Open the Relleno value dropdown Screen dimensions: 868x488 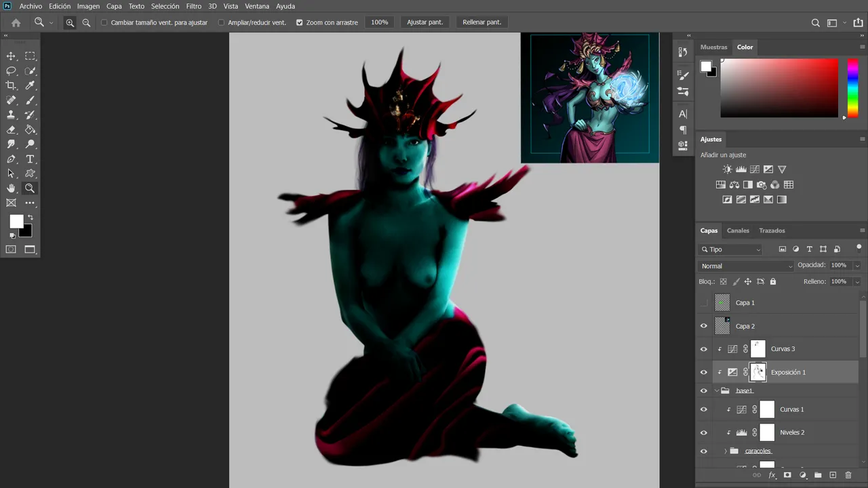857,281
